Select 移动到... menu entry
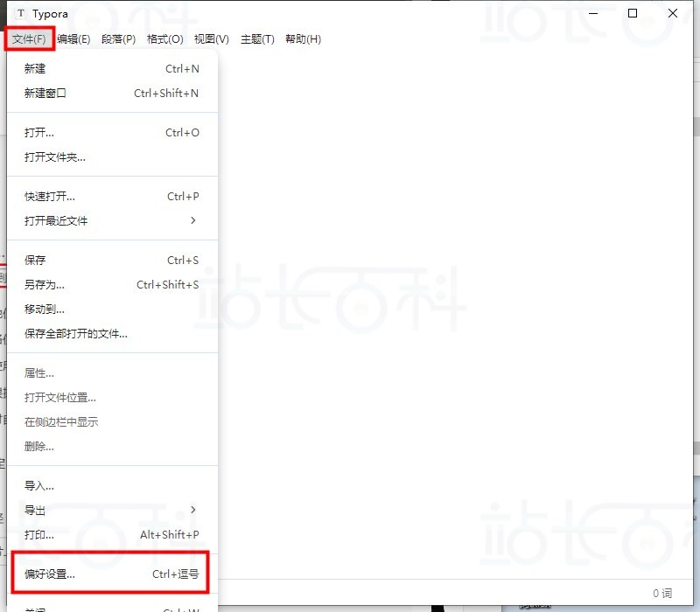 pyautogui.click(x=112, y=309)
